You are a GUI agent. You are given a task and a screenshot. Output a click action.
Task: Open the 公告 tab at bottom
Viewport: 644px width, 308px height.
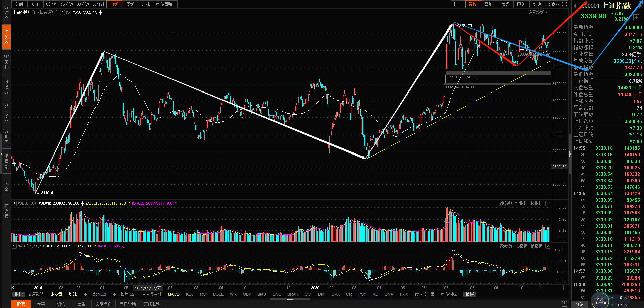[81, 304]
